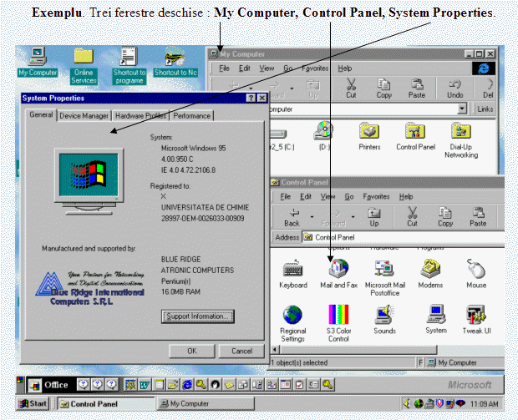Launch Word from Office shortcut bar
Image resolution: width=518 pixels, height=420 pixels.
pyautogui.click(x=145, y=385)
